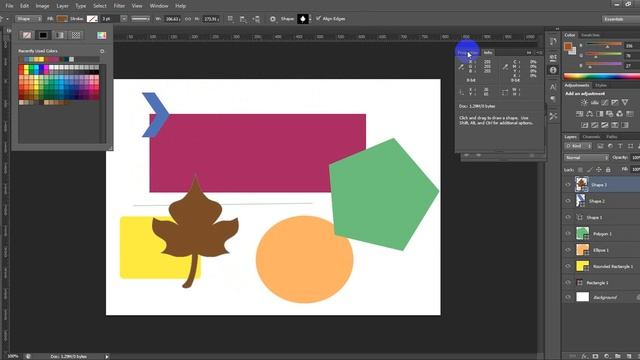Hide the Polygon 1 layer
This screenshot has height=360, width=640.
(568, 234)
